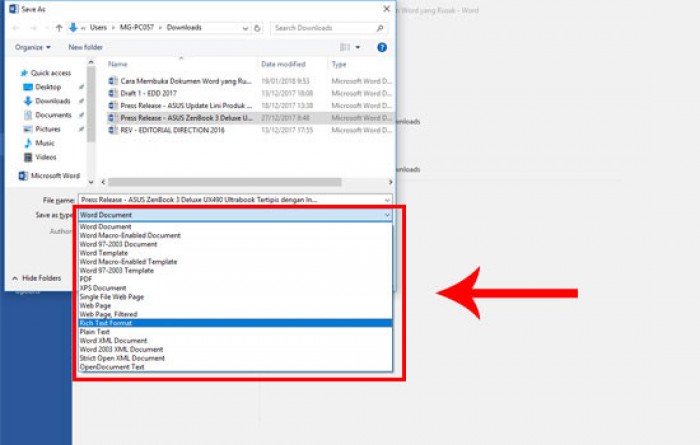
Task: Click navigation pane scroll down arrow
Action: point(91,182)
